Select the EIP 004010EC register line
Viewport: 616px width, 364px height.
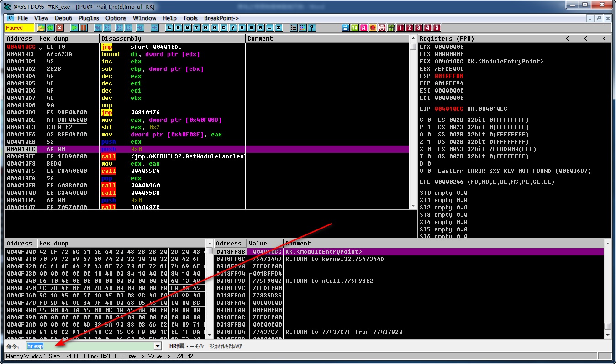(463, 109)
